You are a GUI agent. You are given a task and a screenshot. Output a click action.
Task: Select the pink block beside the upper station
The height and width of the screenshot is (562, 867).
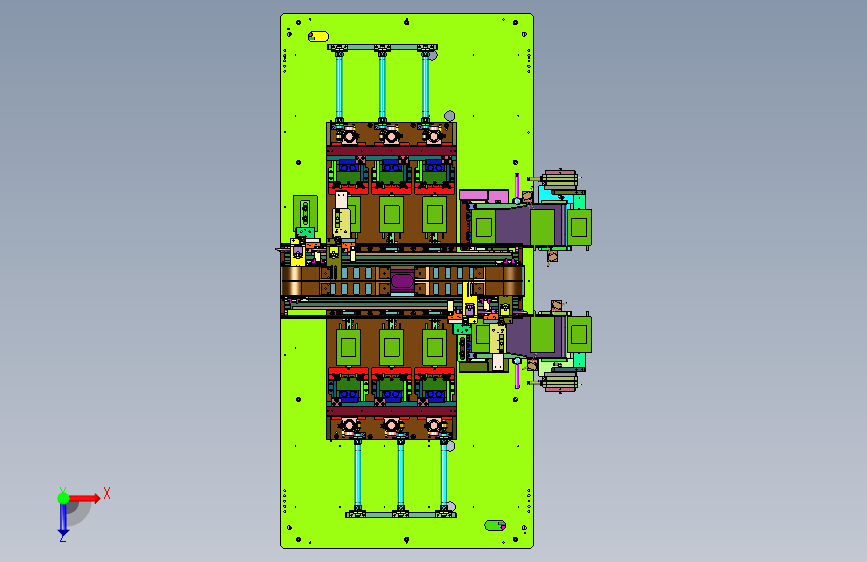[484, 196]
